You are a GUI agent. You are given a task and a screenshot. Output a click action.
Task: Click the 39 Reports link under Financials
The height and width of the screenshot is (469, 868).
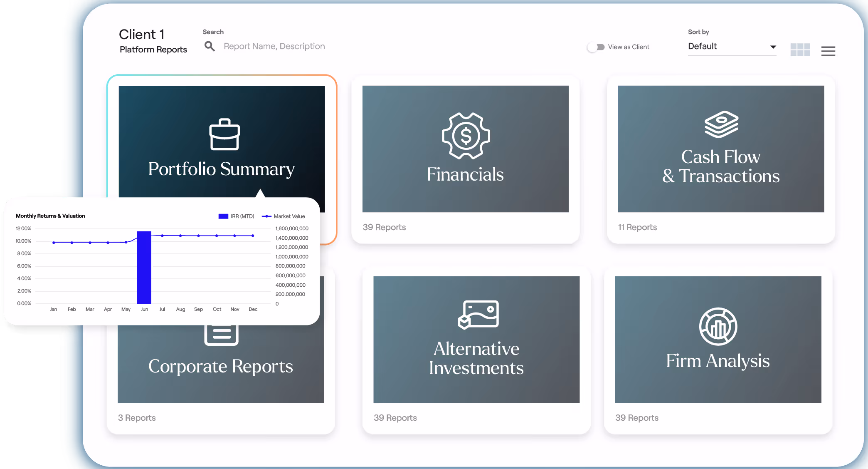tap(384, 227)
